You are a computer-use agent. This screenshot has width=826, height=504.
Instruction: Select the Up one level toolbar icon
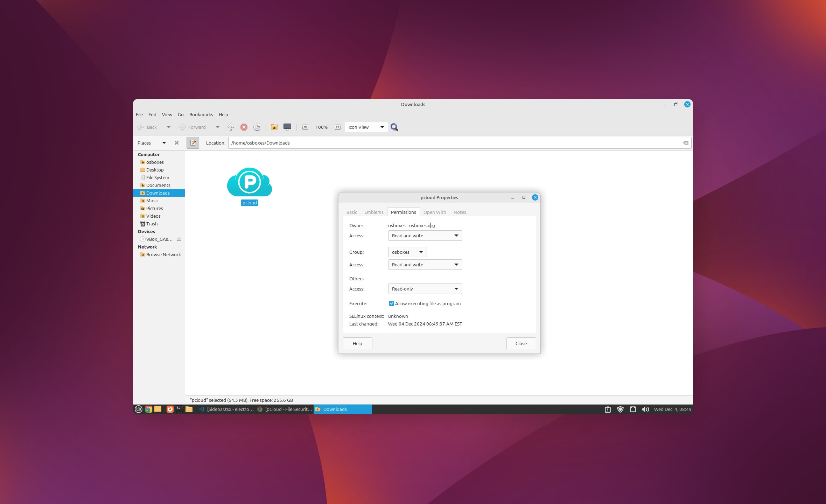click(x=231, y=127)
